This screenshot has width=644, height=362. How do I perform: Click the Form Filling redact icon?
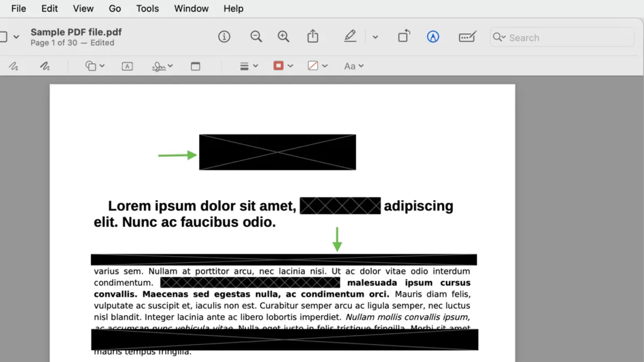point(467,36)
